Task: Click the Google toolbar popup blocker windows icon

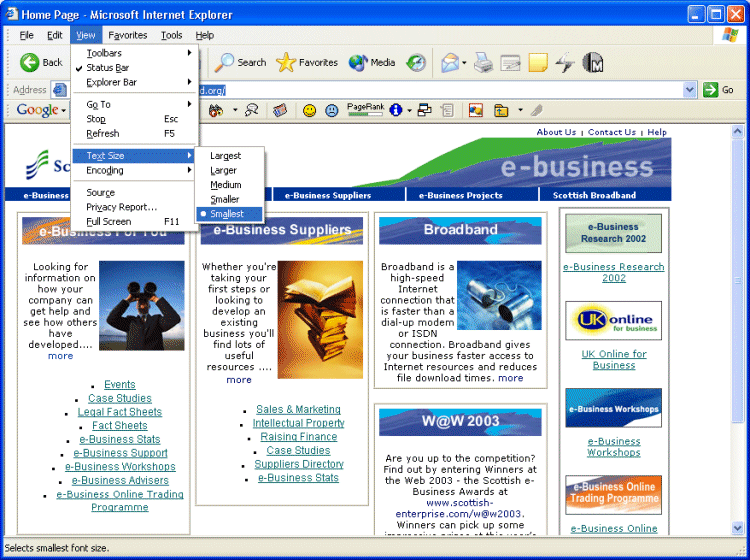Action: pyautogui.click(x=424, y=110)
